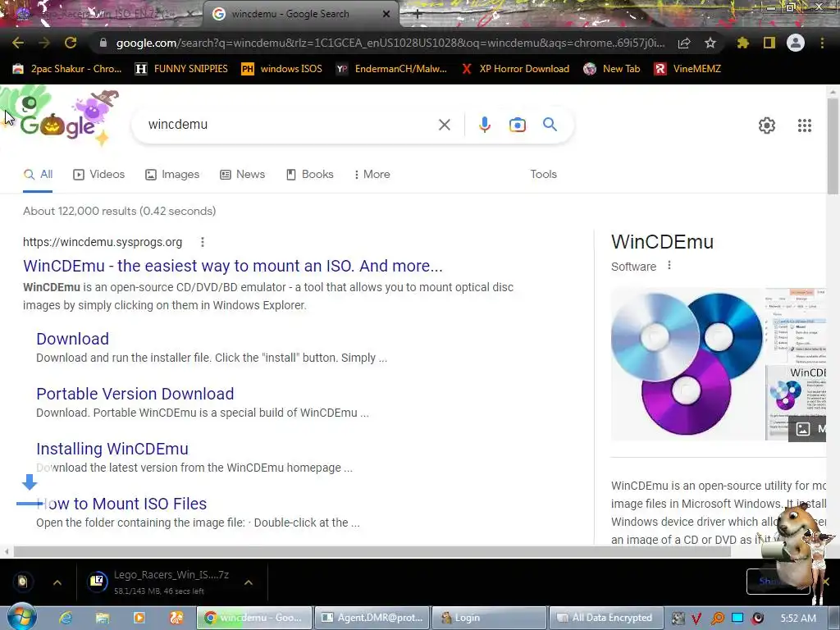Search by image with the camera icon
The image size is (840, 630).
click(x=518, y=125)
